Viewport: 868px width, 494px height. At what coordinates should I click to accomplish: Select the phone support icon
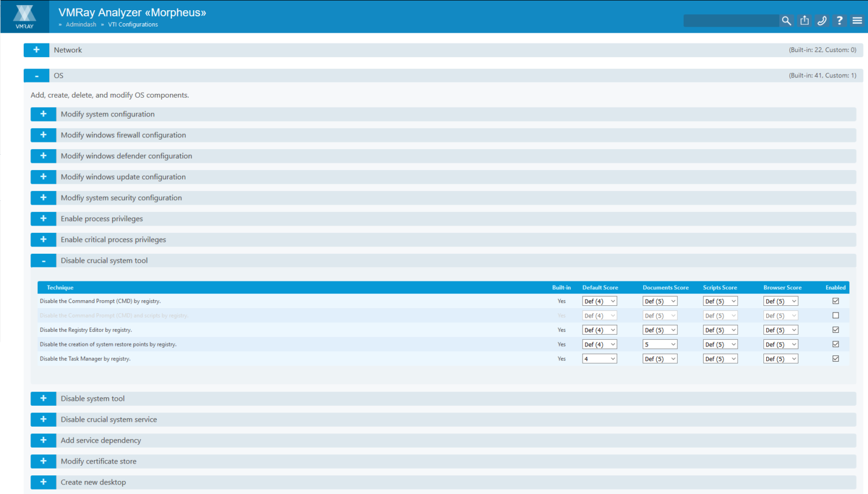(822, 20)
